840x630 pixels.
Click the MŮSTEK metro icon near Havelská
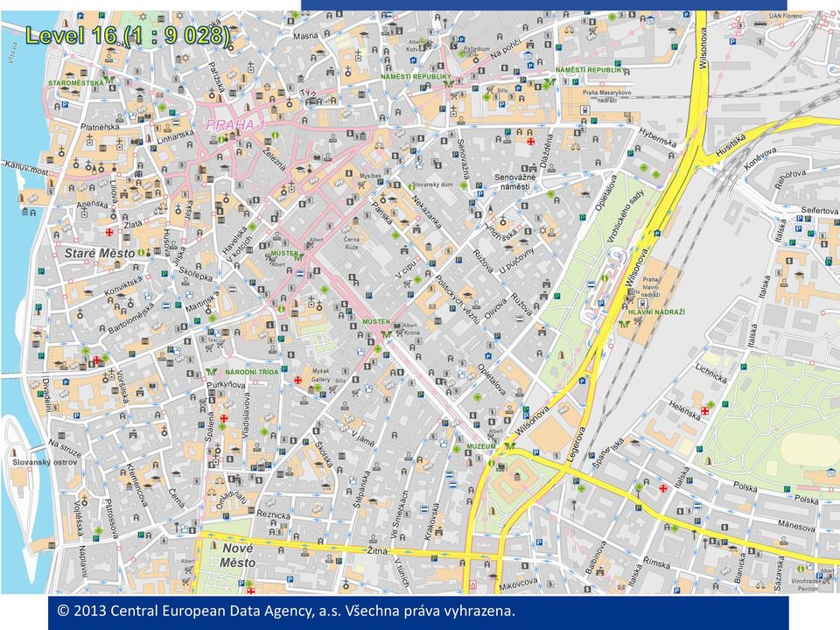299,256
